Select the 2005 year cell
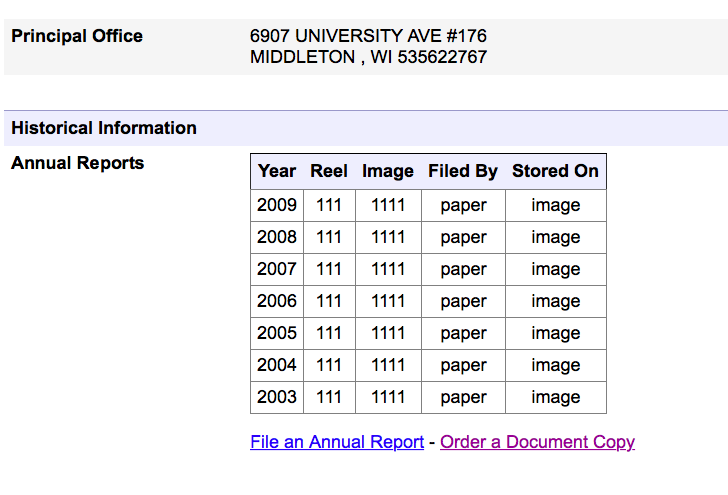The image size is (728, 495). click(x=277, y=333)
